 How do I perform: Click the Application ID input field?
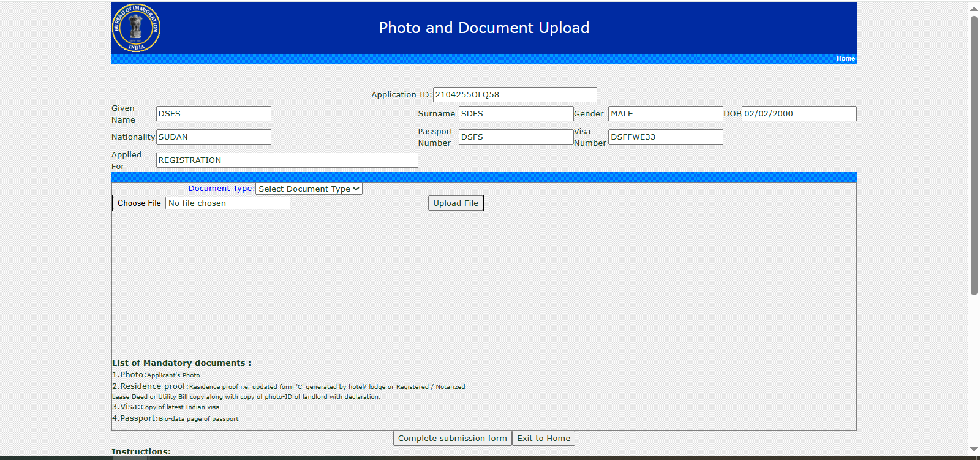(514, 94)
